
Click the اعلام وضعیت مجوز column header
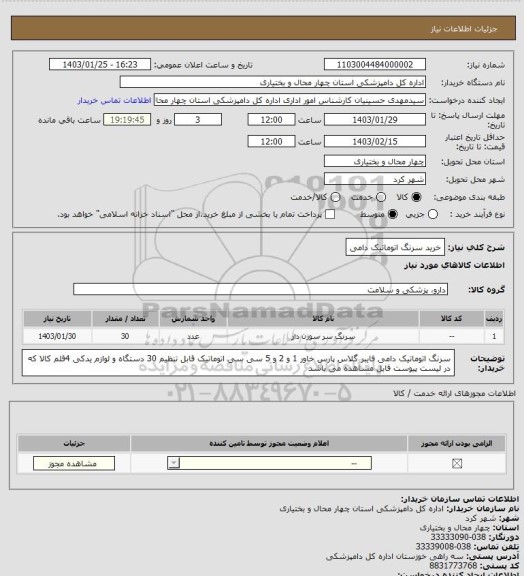point(269,443)
